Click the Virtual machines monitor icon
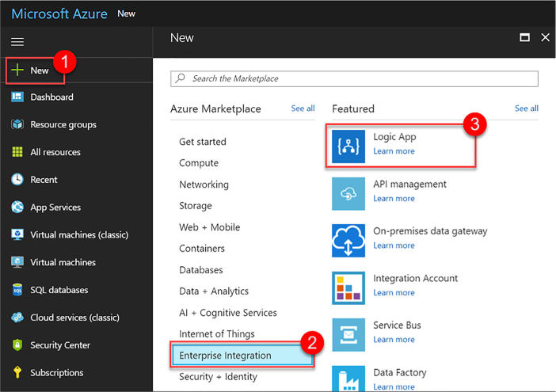The height and width of the screenshot is (392, 556). point(17,262)
